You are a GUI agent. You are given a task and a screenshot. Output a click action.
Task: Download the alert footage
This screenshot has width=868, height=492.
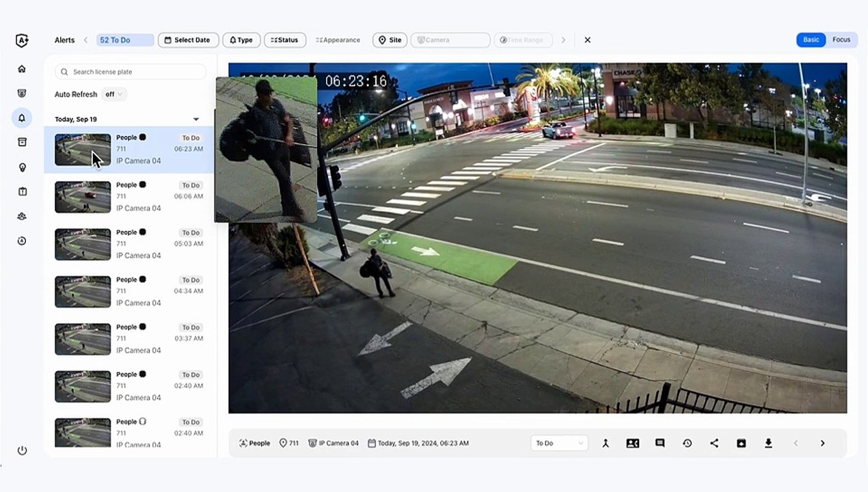[768, 443]
